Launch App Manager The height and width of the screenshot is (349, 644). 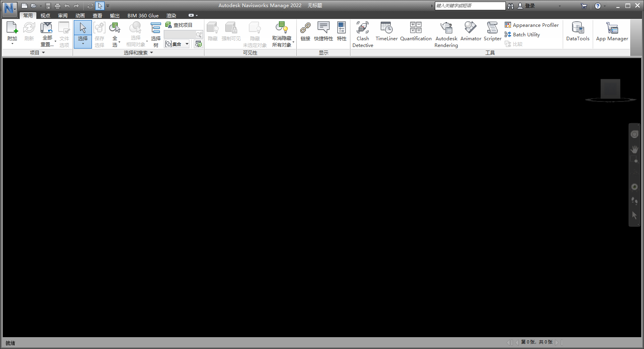[x=612, y=31]
